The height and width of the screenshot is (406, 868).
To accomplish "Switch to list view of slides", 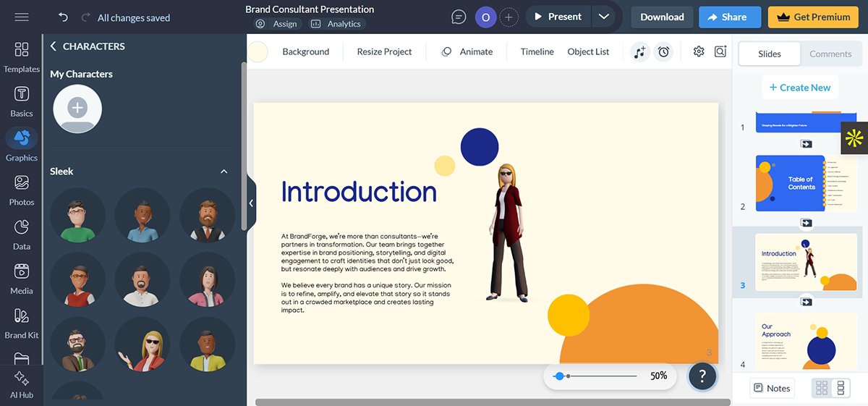I will click(841, 388).
